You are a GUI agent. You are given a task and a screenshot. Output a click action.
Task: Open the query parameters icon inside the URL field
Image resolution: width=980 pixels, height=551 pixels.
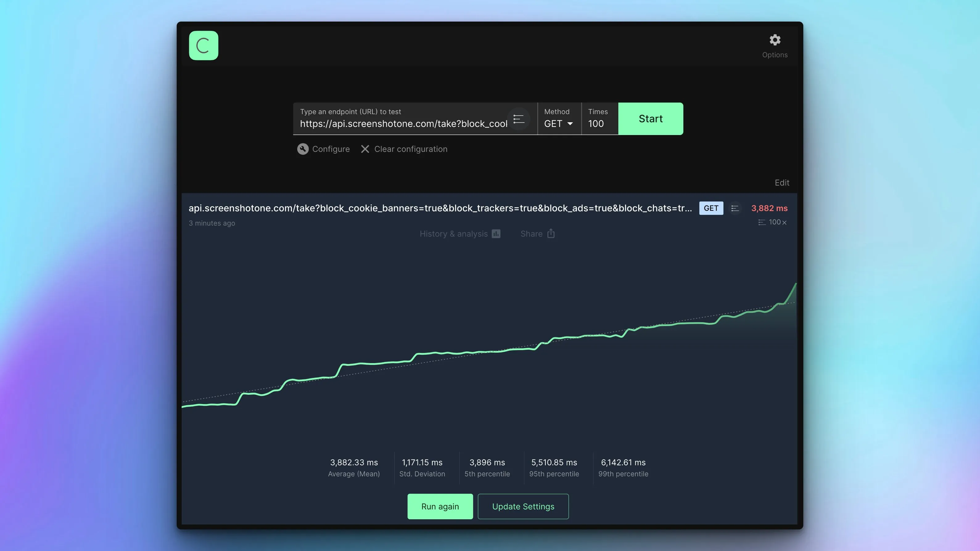[x=519, y=119]
